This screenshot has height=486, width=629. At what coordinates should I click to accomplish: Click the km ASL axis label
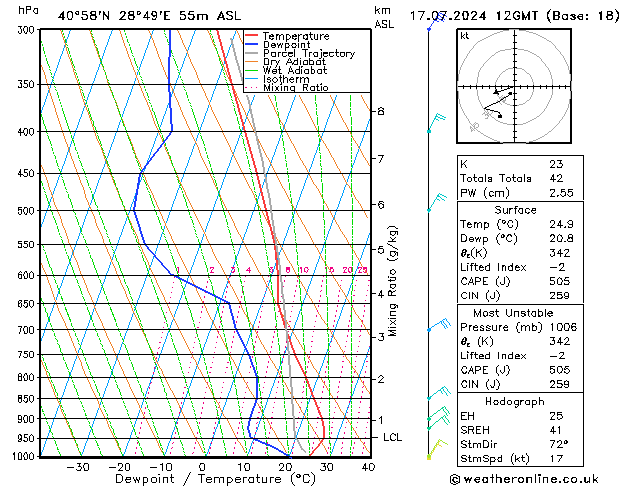point(384,17)
